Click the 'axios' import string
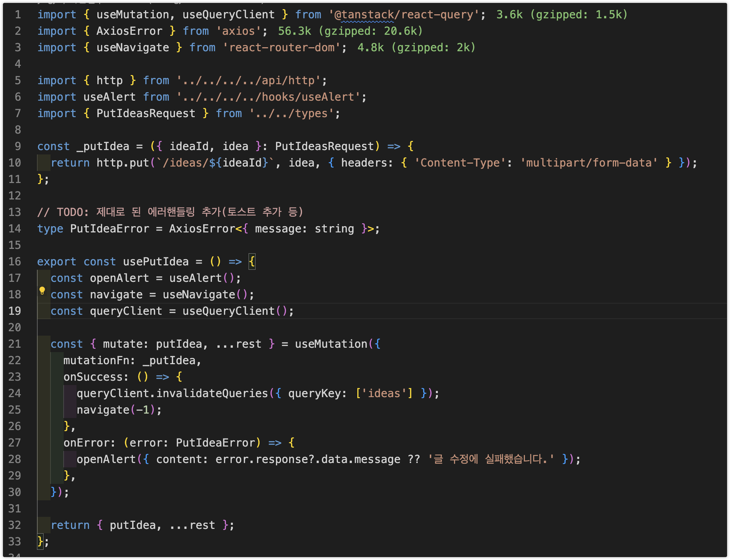Viewport: 730px width, 560px height. (238, 31)
